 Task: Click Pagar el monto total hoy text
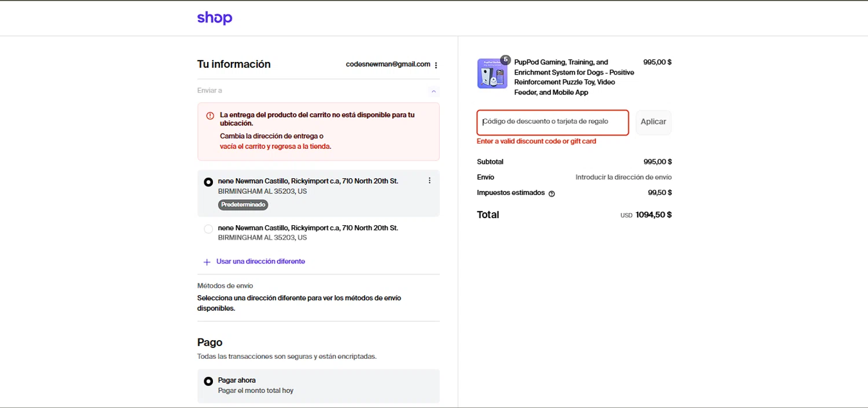coord(256,391)
